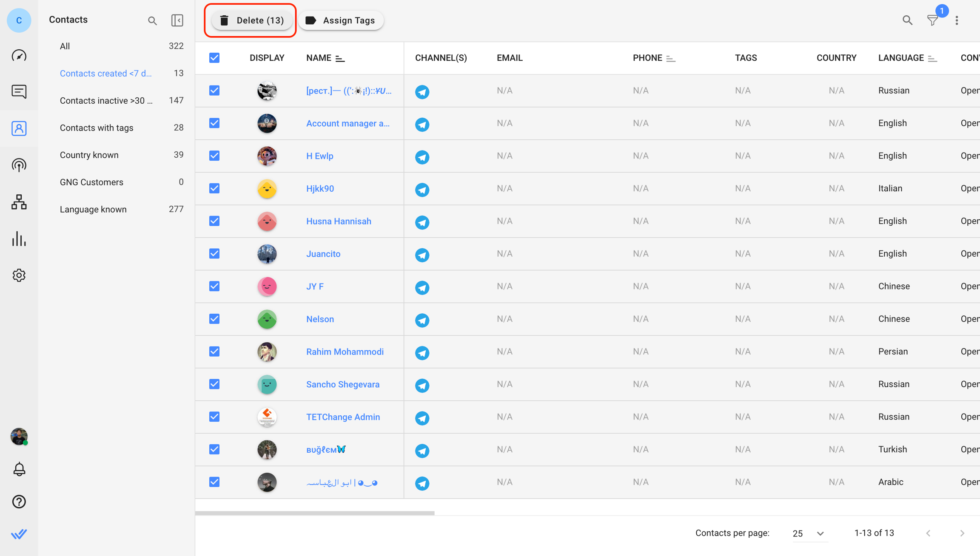This screenshot has height=556, width=980.
Task: Click the Assign Tags button
Action: pyautogui.click(x=341, y=20)
